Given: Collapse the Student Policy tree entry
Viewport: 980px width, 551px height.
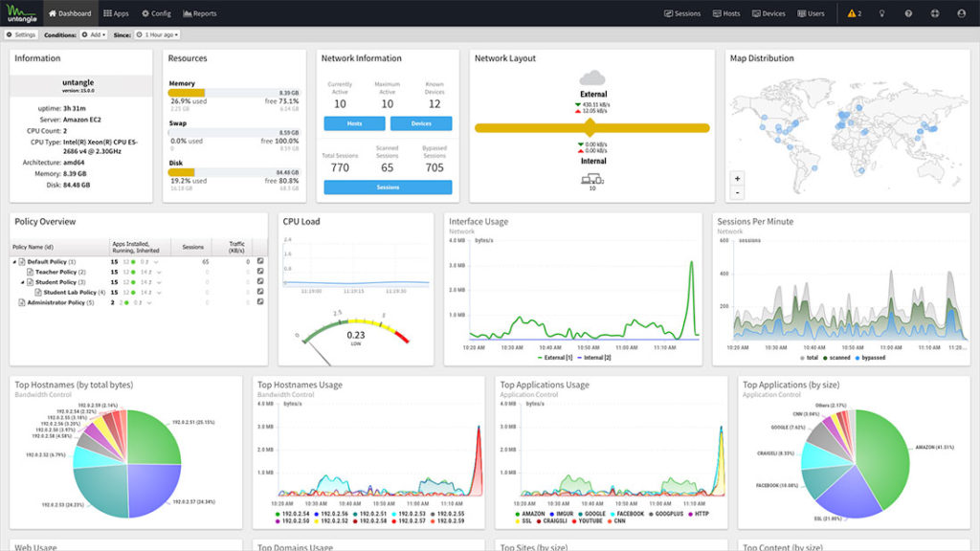Looking at the screenshot, I should click(x=23, y=282).
